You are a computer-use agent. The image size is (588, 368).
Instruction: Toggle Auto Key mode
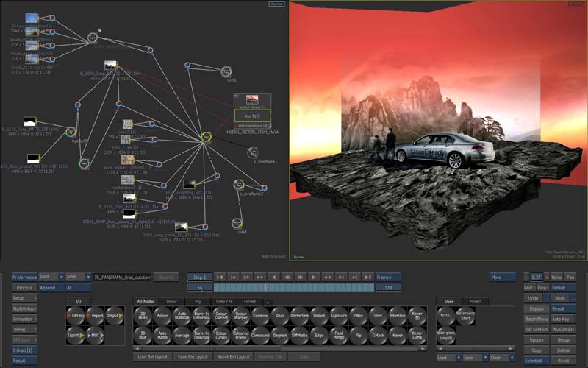[563, 319]
